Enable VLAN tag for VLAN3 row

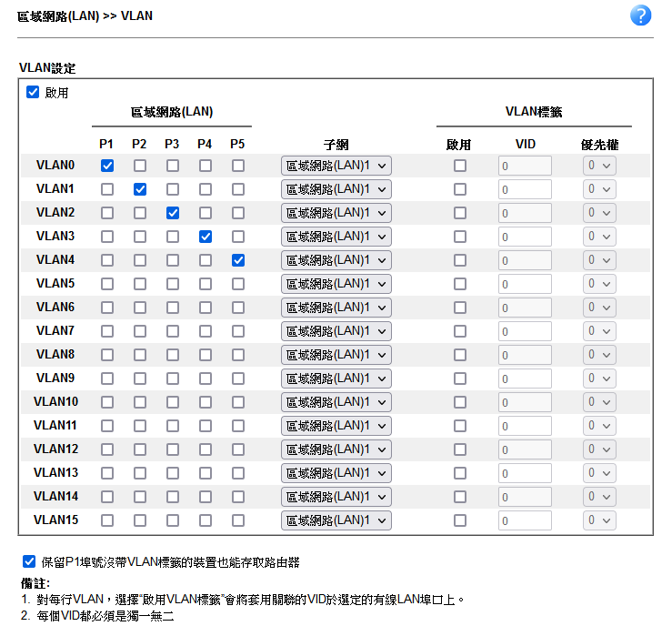click(x=460, y=237)
